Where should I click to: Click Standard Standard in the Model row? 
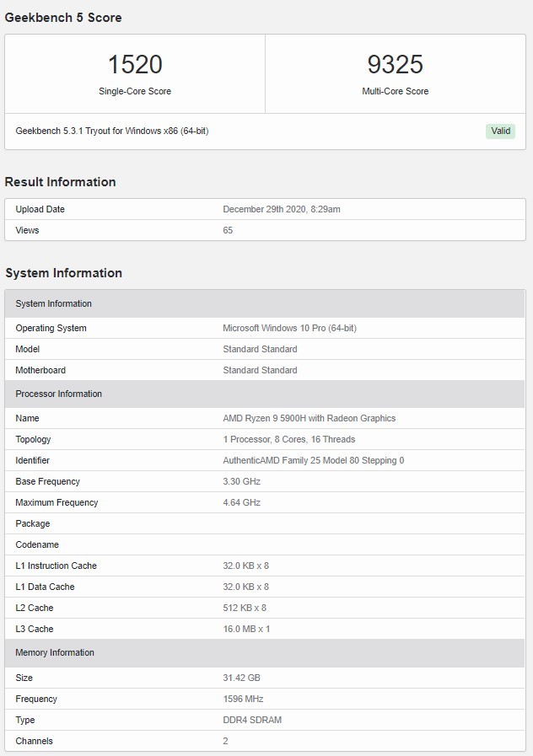click(260, 349)
